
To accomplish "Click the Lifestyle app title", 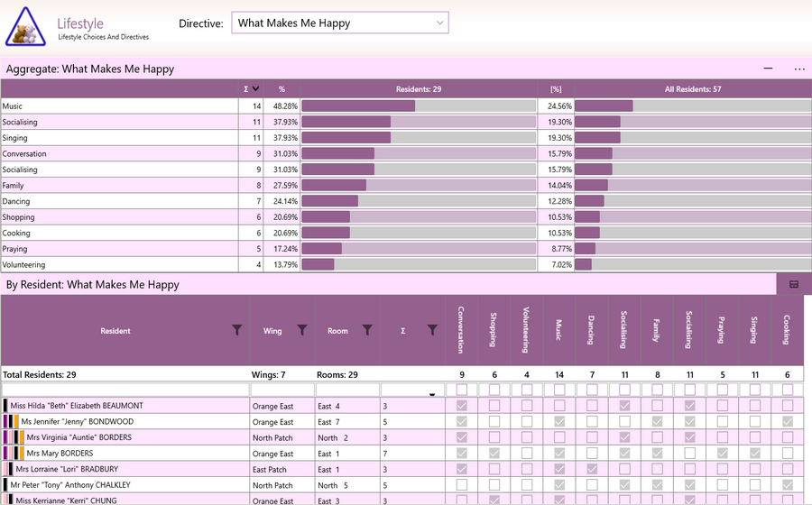I will (80, 23).
